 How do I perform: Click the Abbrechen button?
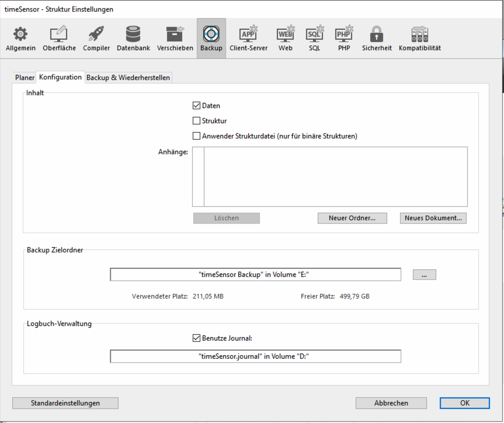click(391, 403)
